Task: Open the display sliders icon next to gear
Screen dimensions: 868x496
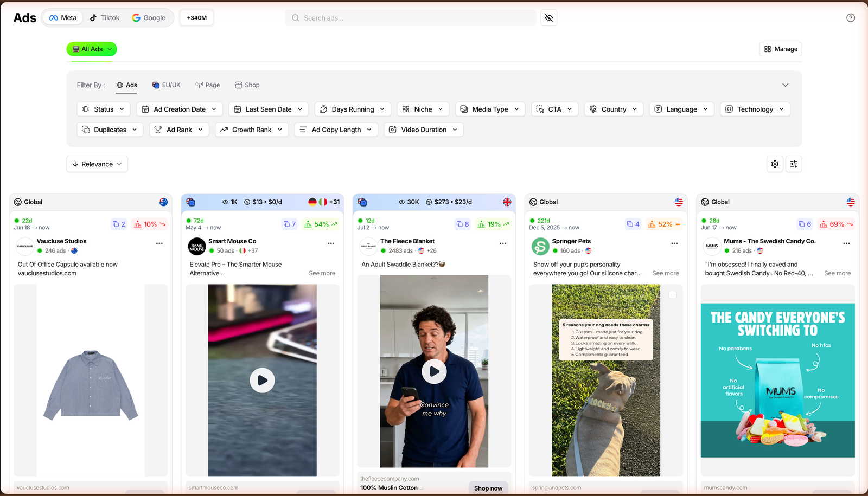Action: coord(794,164)
